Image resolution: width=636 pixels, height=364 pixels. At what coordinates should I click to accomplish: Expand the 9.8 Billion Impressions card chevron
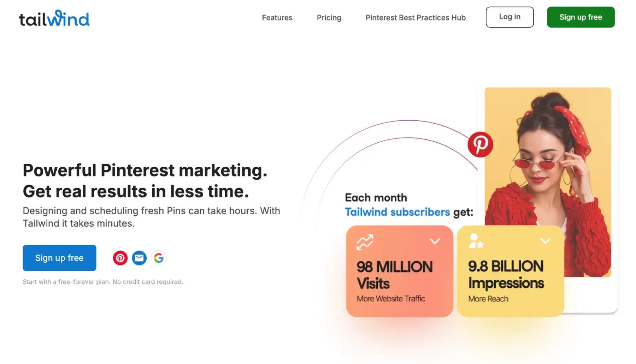(x=545, y=241)
